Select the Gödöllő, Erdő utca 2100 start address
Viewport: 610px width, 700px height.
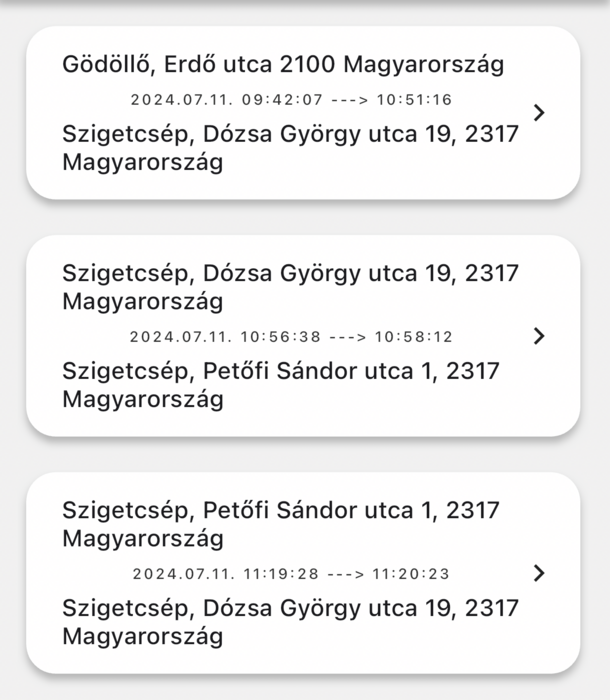click(283, 65)
